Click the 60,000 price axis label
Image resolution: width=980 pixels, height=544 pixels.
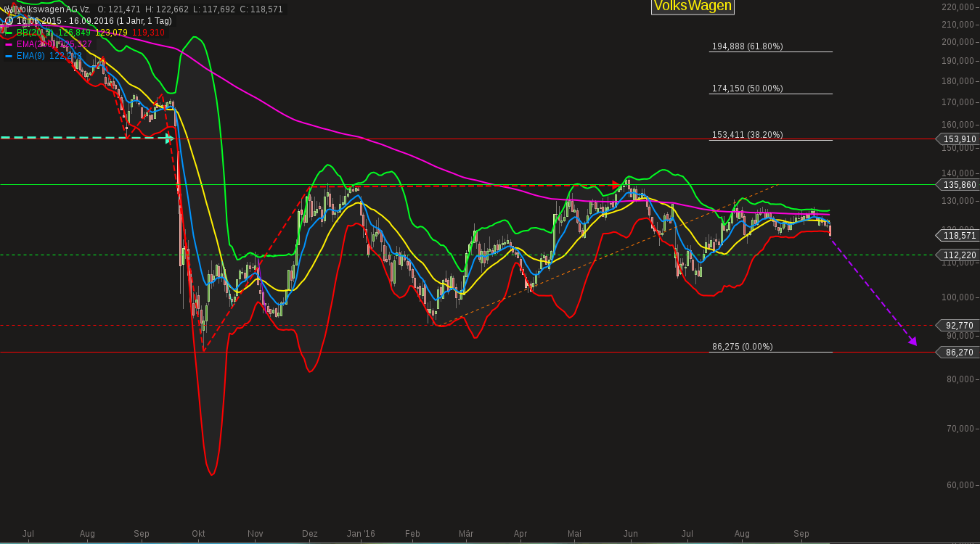(x=959, y=485)
